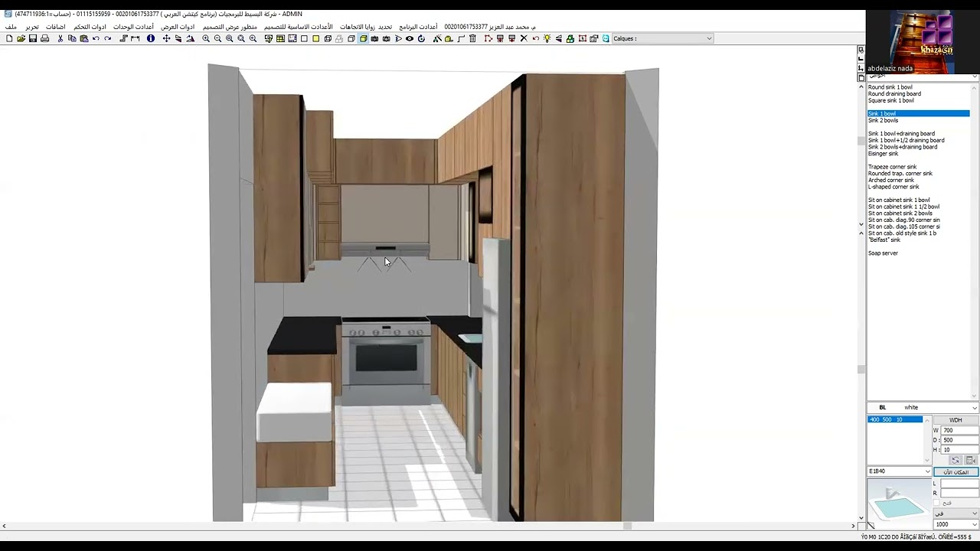Select '"Belfast" sink' item
Viewport: 980px width, 551px height.
884,240
